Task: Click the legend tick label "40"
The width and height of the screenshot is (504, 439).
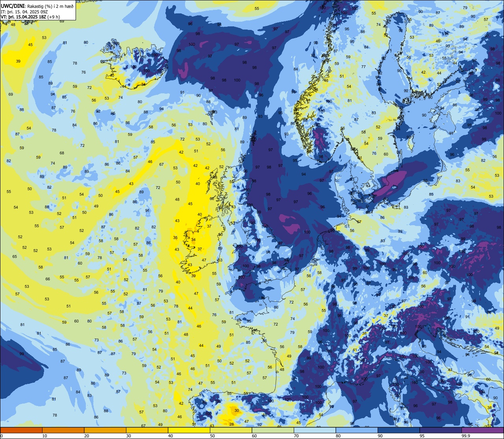Action: [x=170, y=436]
